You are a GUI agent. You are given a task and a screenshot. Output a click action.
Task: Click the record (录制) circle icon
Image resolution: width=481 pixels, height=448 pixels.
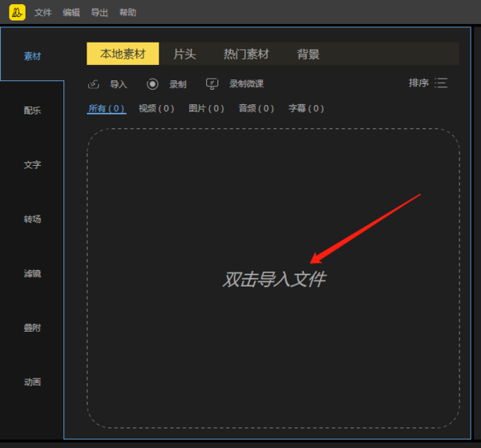pyautogui.click(x=152, y=84)
